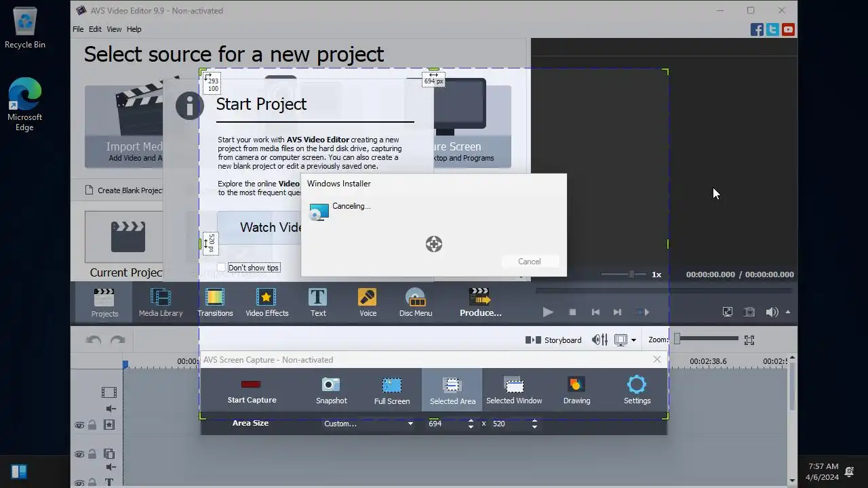The height and width of the screenshot is (488, 868).
Task: Switch the timeline to Storyboard view
Action: tap(553, 340)
